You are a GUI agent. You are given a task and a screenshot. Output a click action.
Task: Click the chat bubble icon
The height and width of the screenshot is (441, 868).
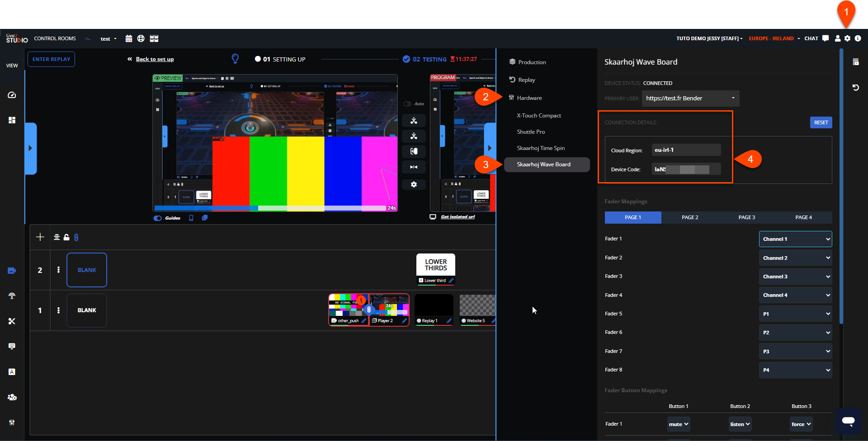(826, 38)
